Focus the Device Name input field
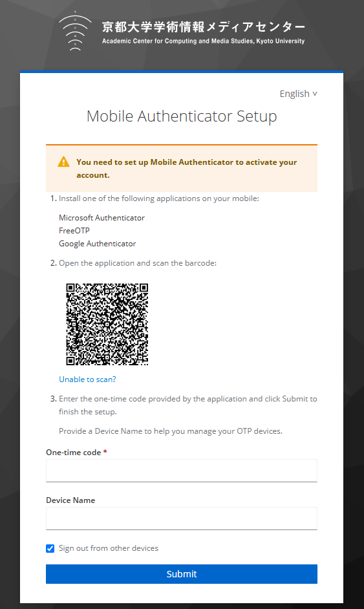This screenshot has height=609, width=364. click(182, 518)
